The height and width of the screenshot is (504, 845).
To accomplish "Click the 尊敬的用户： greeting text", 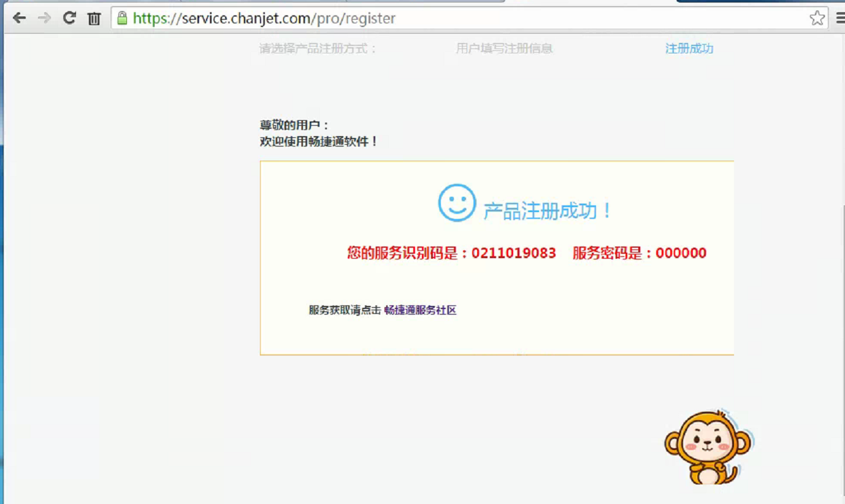I will point(294,125).
